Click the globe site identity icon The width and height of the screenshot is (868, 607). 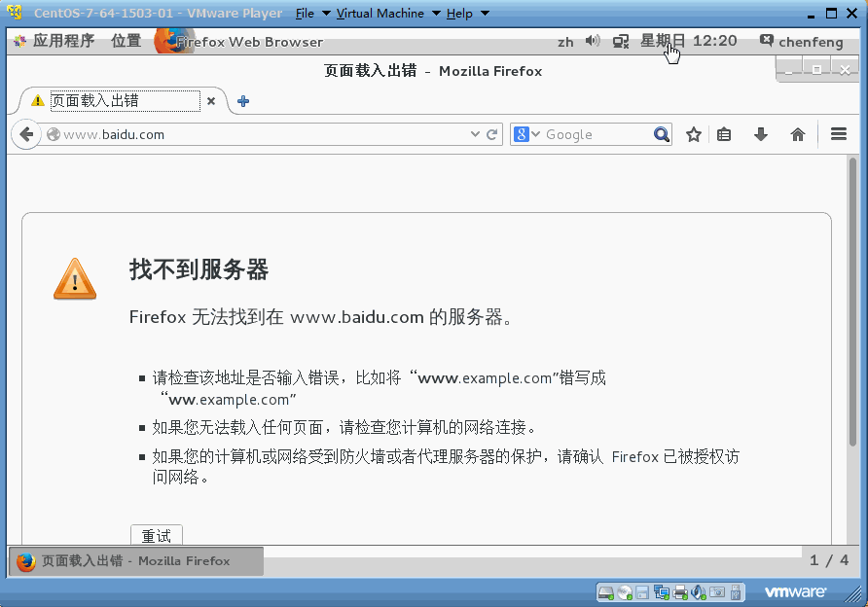[x=54, y=134]
